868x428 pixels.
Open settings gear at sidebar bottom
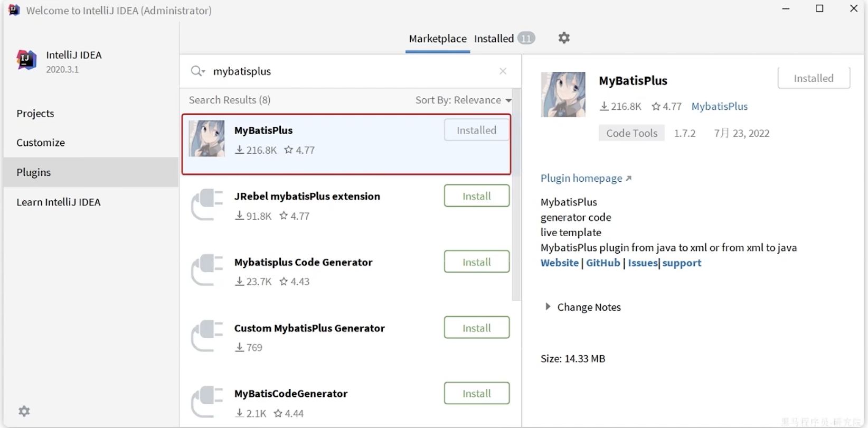coord(24,411)
